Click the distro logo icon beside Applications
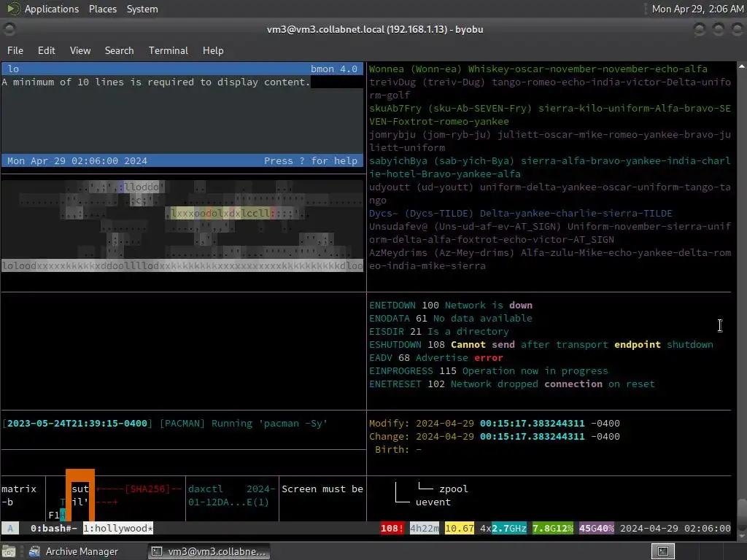The image size is (747, 560). pyautogui.click(x=13, y=9)
